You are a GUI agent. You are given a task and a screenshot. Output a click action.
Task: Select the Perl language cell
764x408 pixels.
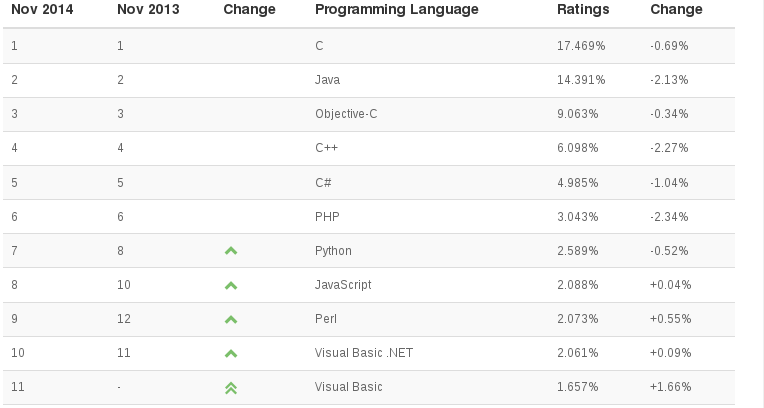coord(326,319)
